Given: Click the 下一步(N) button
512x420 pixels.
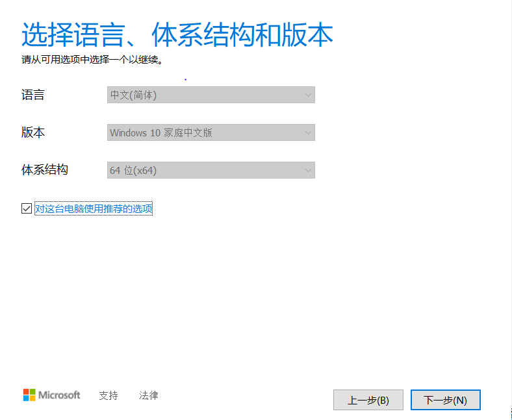Looking at the screenshot, I should [x=445, y=400].
